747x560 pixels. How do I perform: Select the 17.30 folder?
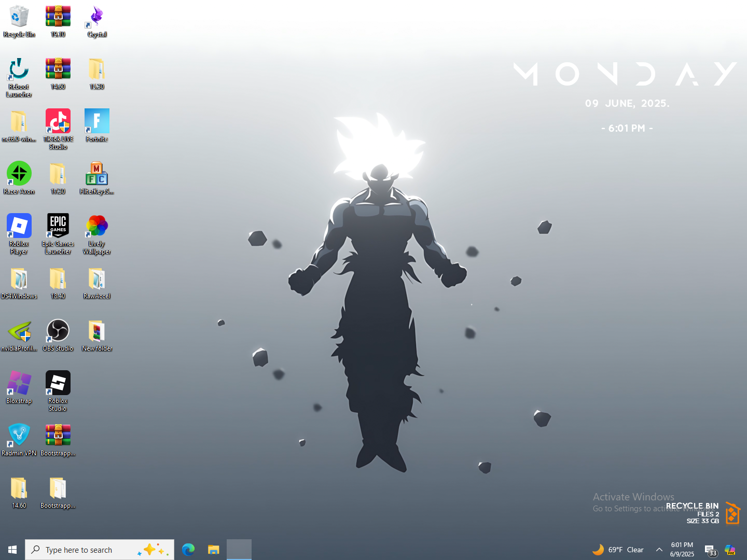58,179
